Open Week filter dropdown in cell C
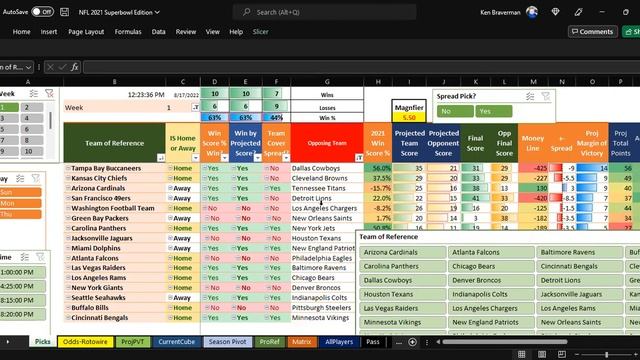Viewport: 640px width, 360px height. tap(196, 107)
